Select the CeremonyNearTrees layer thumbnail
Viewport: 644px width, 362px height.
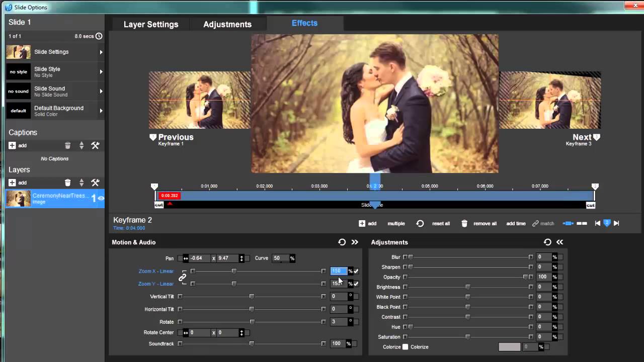click(x=18, y=199)
